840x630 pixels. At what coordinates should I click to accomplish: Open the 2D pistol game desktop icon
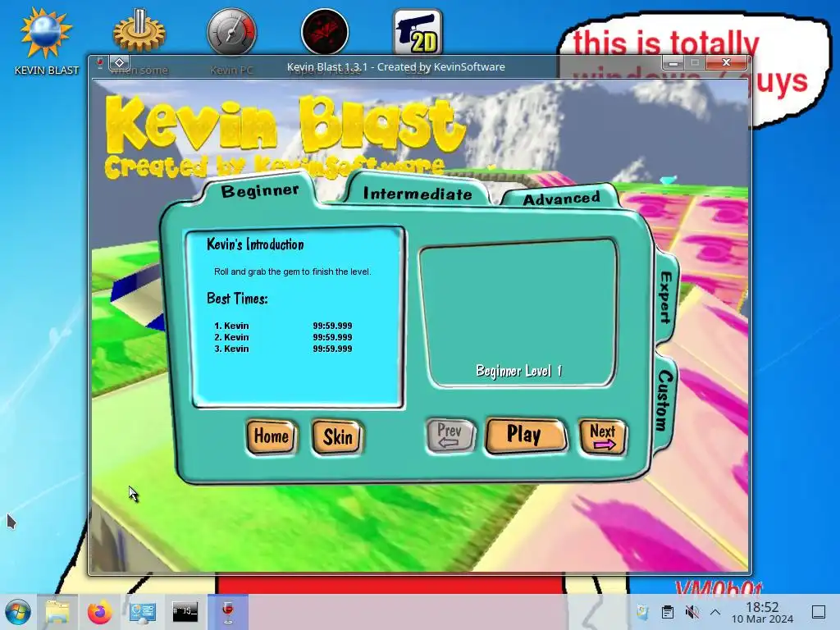418,32
